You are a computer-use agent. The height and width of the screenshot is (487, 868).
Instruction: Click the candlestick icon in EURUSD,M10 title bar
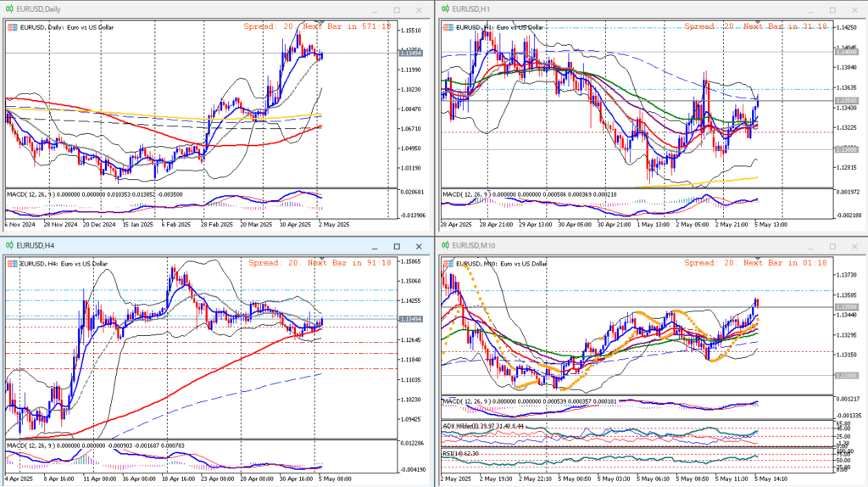(x=445, y=245)
